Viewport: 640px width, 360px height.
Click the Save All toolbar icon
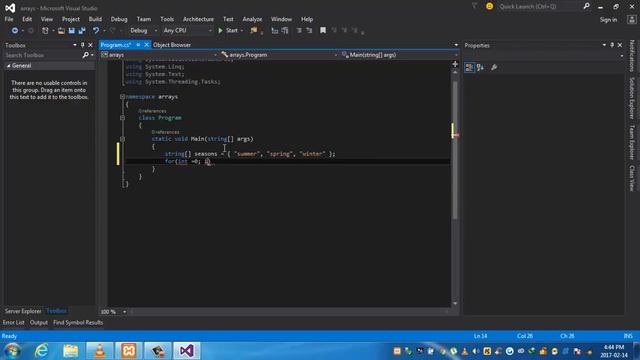(82, 31)
